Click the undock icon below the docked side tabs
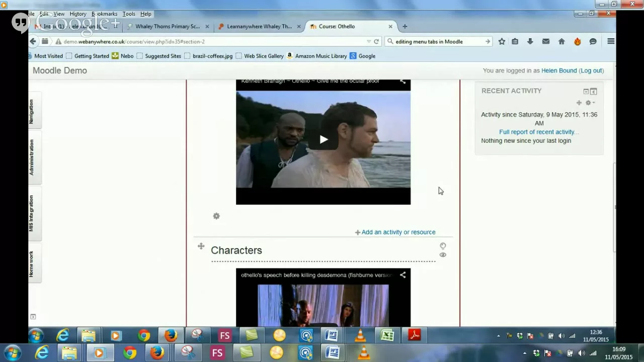 click(33, 317)
